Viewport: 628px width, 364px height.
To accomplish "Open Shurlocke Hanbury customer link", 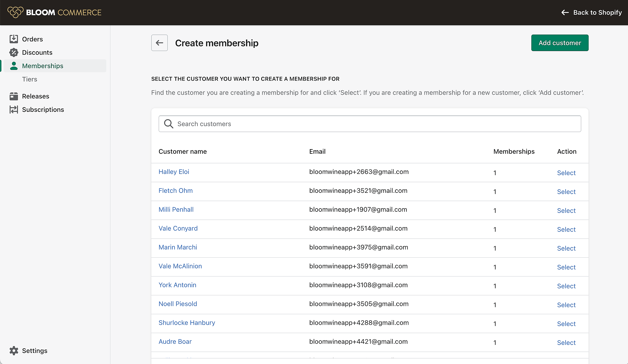I will 187,323.
